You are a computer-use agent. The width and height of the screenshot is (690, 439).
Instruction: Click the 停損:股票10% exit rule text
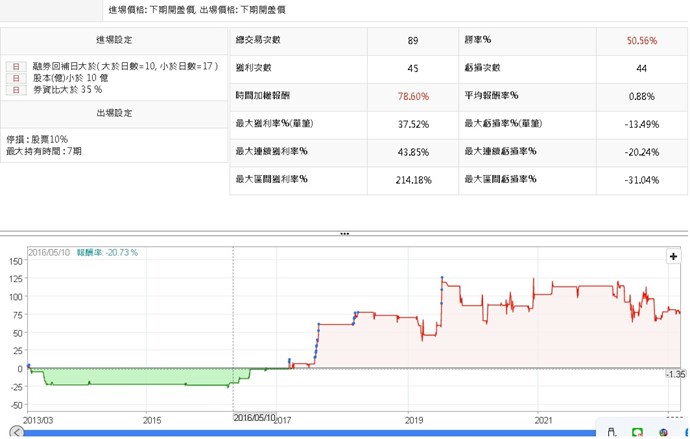(38, 139)
